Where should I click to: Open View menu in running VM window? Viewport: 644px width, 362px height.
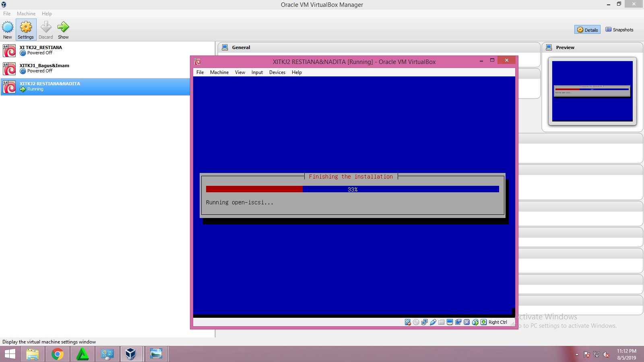(x=240, y=72)
